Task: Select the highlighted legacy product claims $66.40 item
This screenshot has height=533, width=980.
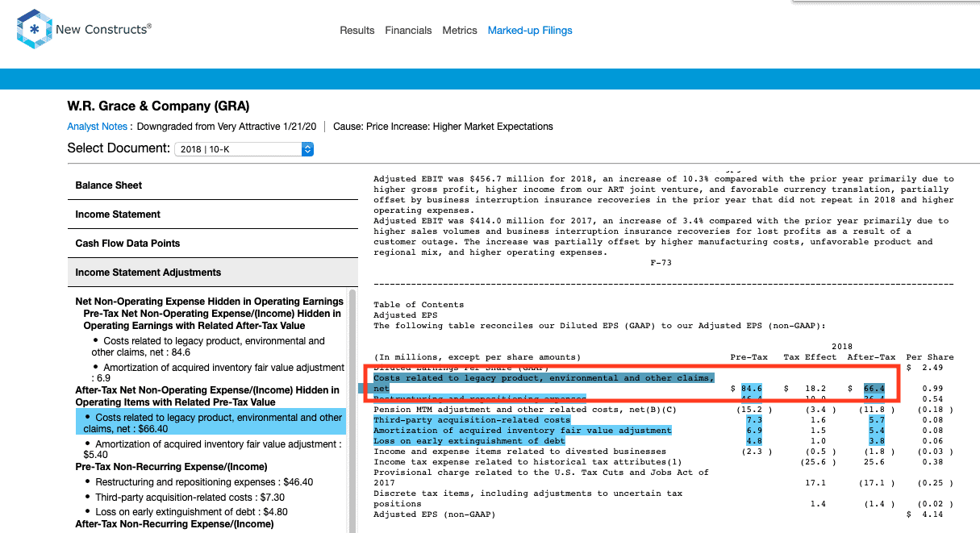Action: coord(211,423)
